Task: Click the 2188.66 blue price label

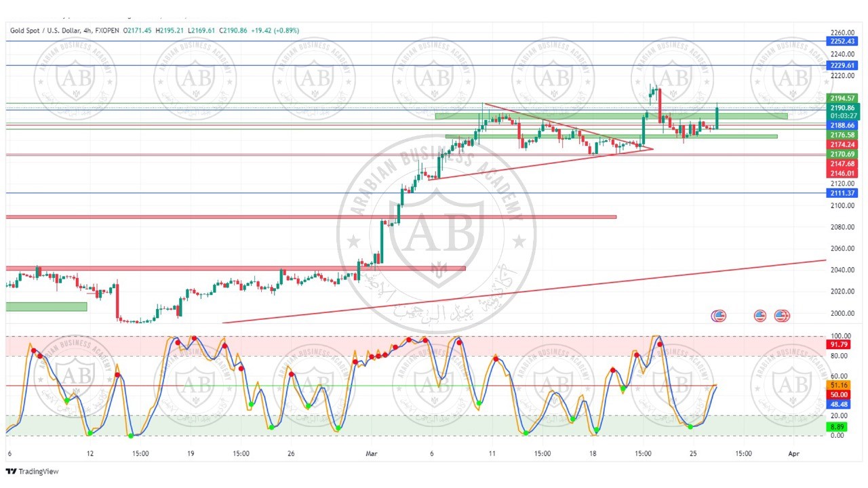Action: tap(842, 125)
